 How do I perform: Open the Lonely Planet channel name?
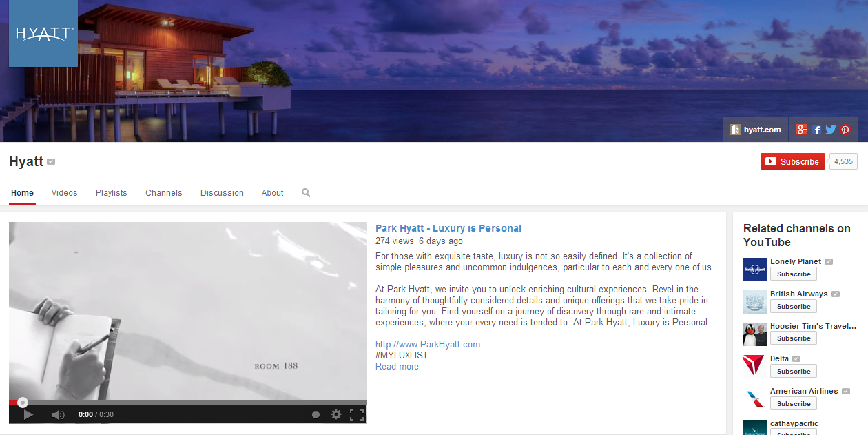tap(796, 261)
